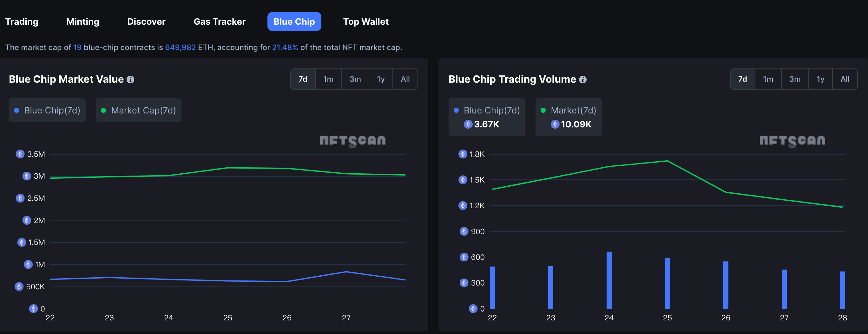This screenshot has width=868, height=334.
Task: Click the blue volume bar for day 22
Action: tap(492, 287)
